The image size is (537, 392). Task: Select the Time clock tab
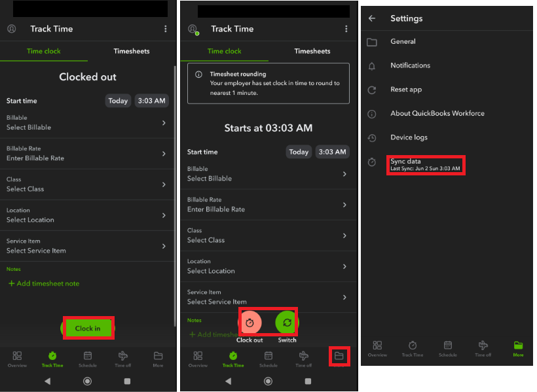[x=44, y=51]
